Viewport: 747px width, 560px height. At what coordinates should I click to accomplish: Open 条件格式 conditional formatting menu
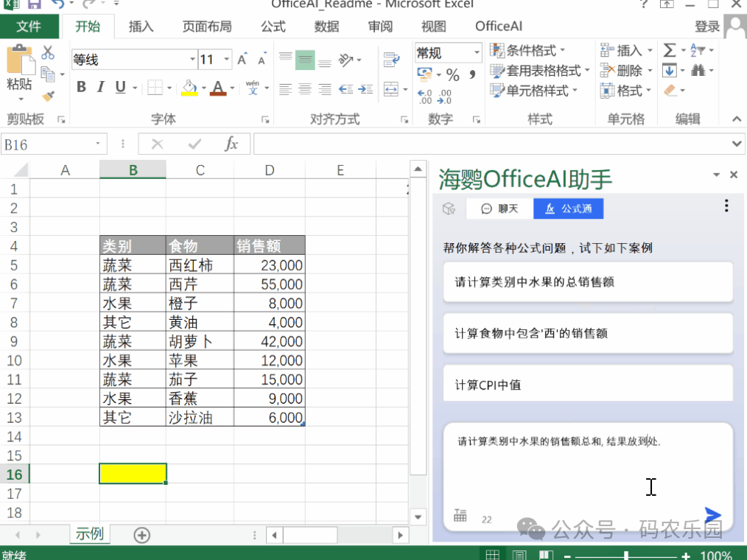point(527,50)
